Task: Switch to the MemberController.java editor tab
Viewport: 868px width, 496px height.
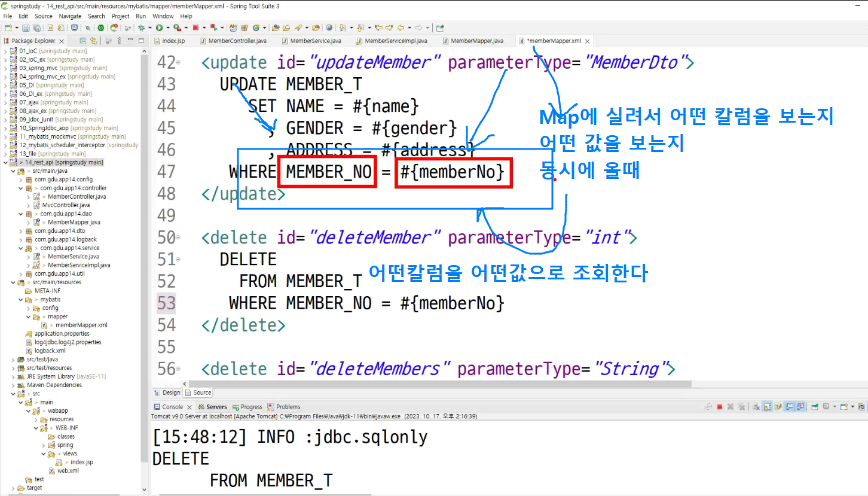Action: pyautogui.click(x=233, y=41)
